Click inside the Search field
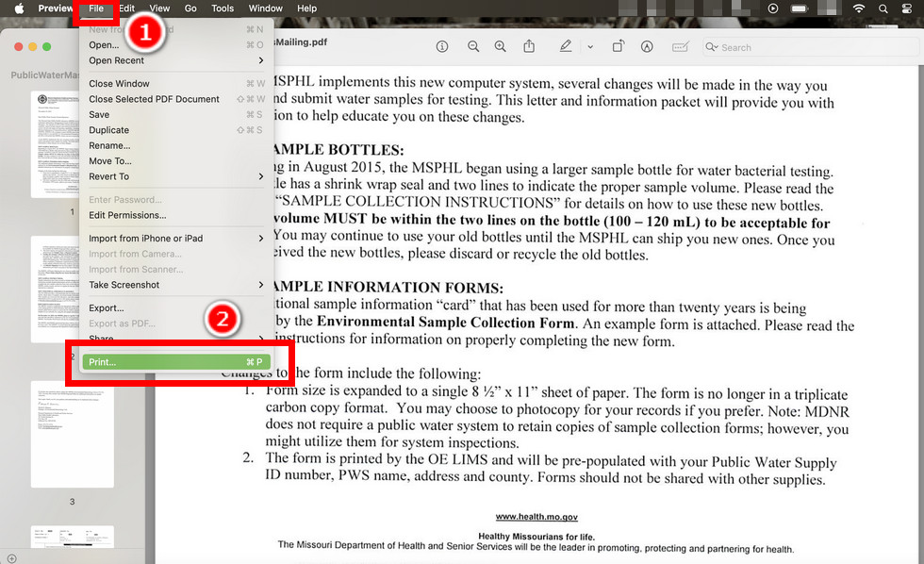Image resolution: width=924 pixels, height=564 pixels. point(745,46)
